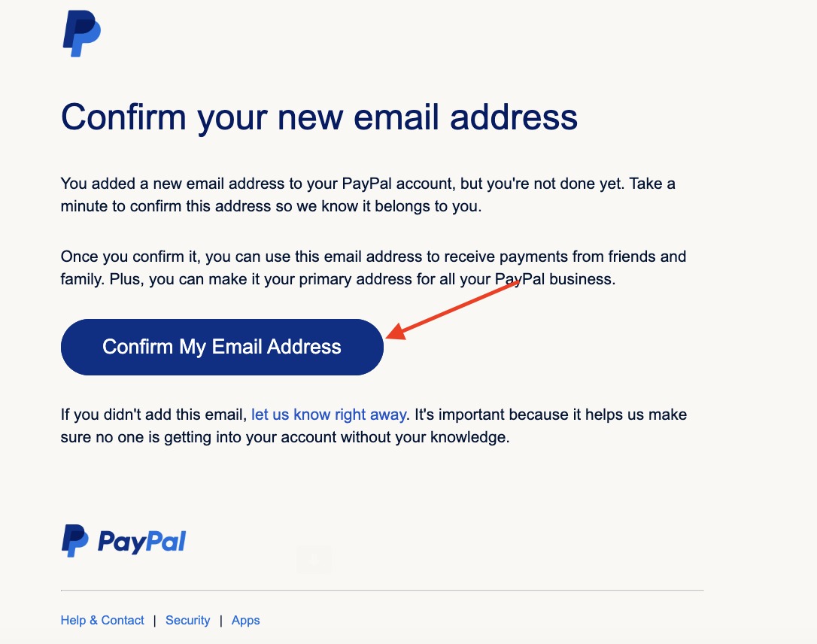817x644 pixels.
Task: Click the red arrowhead pointing at the button
Action: [x=396, y=332]
